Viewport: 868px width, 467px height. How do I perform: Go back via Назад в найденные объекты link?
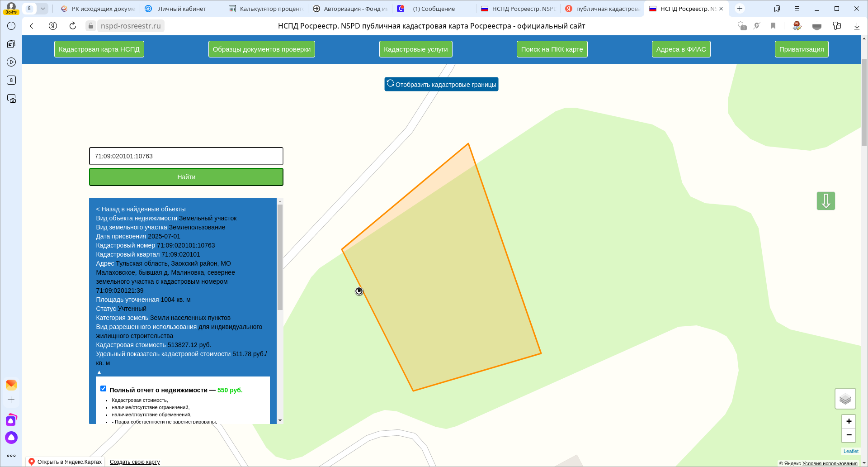[x=141, y=209]
